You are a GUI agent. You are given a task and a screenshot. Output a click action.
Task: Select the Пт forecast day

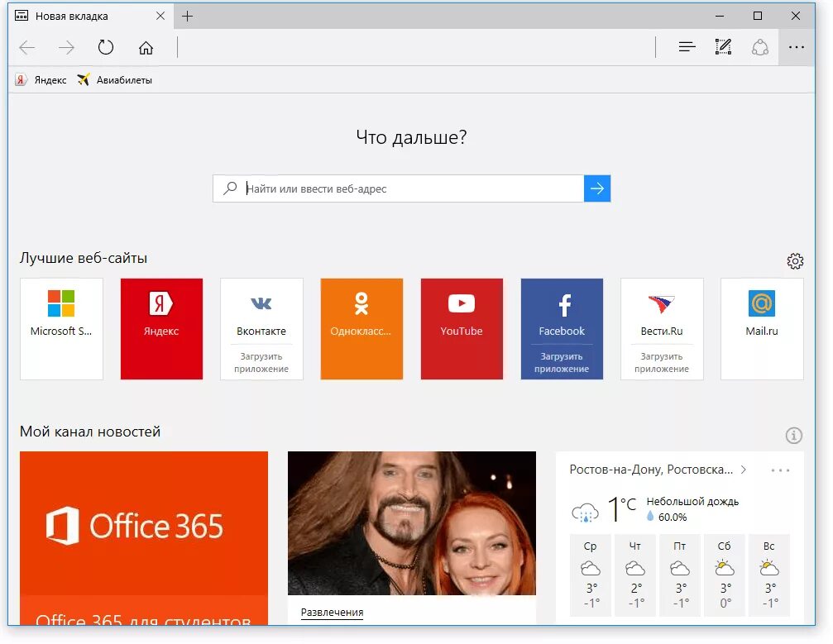point(679,575)
